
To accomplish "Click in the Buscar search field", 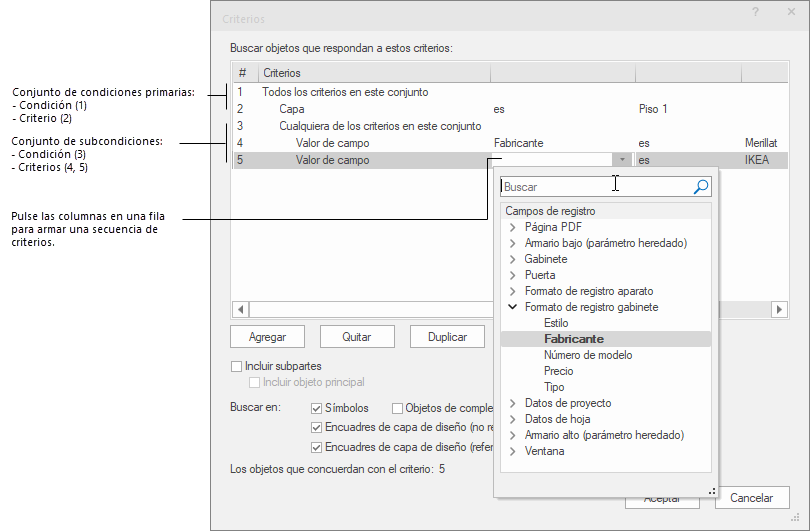I will click(595, 187).
